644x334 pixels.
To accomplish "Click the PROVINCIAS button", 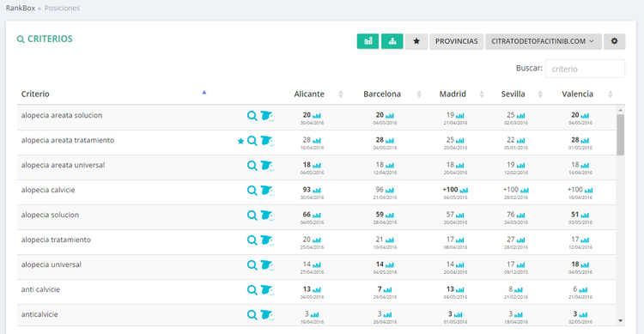I will pyautogui.click(x=456, y=41).
